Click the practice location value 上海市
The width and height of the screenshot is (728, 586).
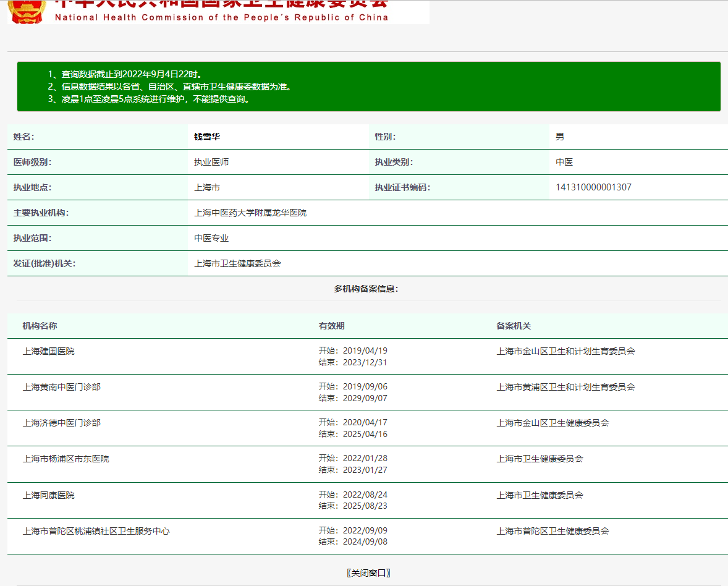click(207, 187)
